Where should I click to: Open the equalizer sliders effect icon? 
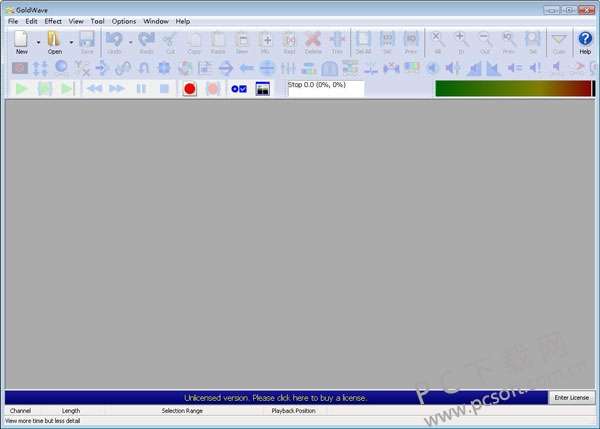(x=288, y=68)
